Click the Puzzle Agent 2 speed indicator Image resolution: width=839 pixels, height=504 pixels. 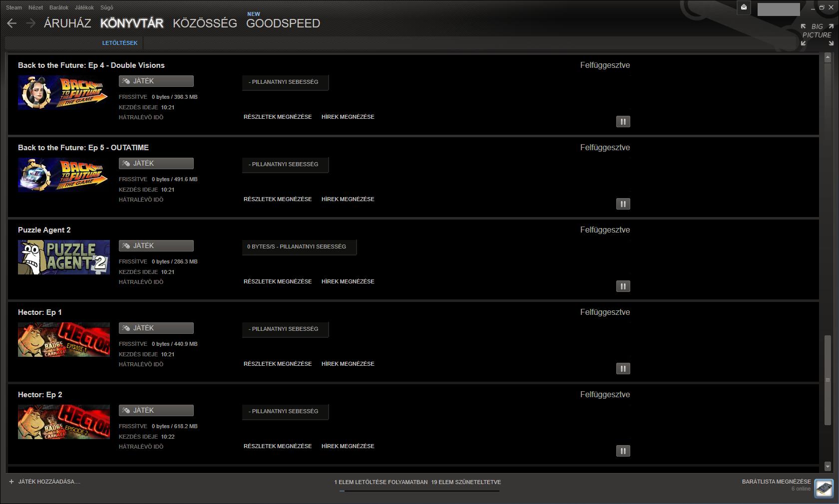pos(299,247)
